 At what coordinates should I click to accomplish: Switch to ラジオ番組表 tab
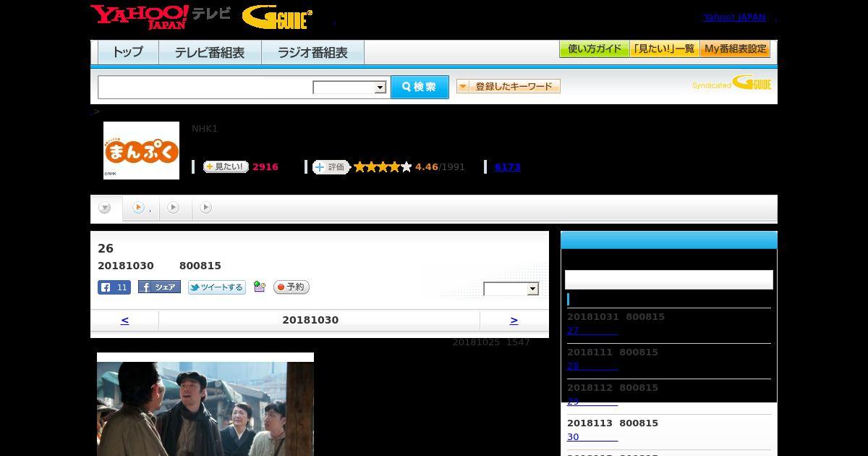click(312, 53)
